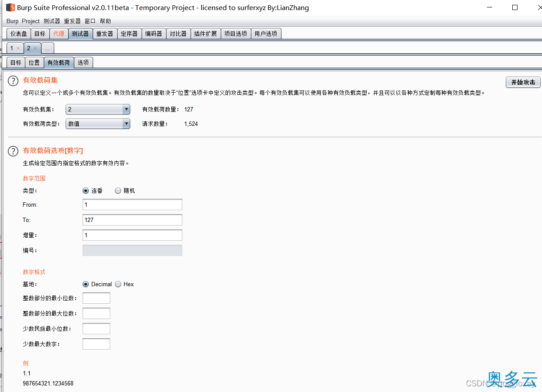Viewport: 542px width, 392px height.
Task: Open the 窗口 menu
Action: coord(90,21)
